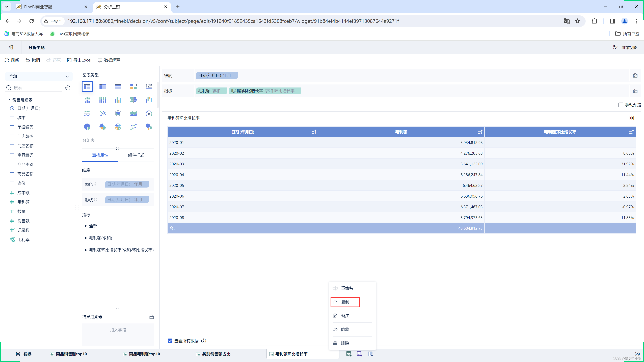Select the detail table chart type
This screenshot has height=362, width=644.
(118, 86)
